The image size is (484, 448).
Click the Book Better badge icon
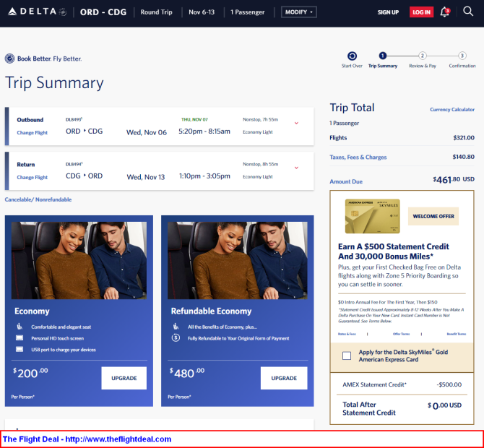coord(9,59)
